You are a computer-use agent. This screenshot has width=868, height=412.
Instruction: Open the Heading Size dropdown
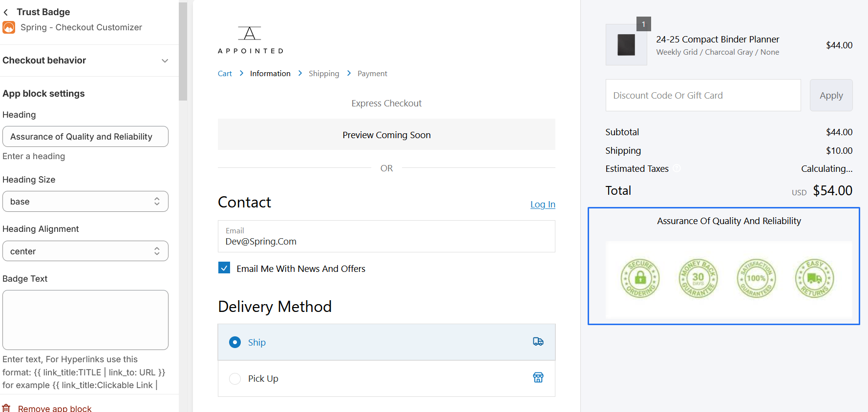pos(85,202)
